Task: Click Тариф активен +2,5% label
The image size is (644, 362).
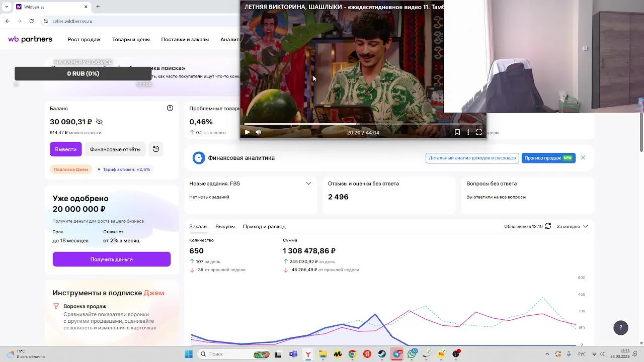Action: [x=124, y=169]
